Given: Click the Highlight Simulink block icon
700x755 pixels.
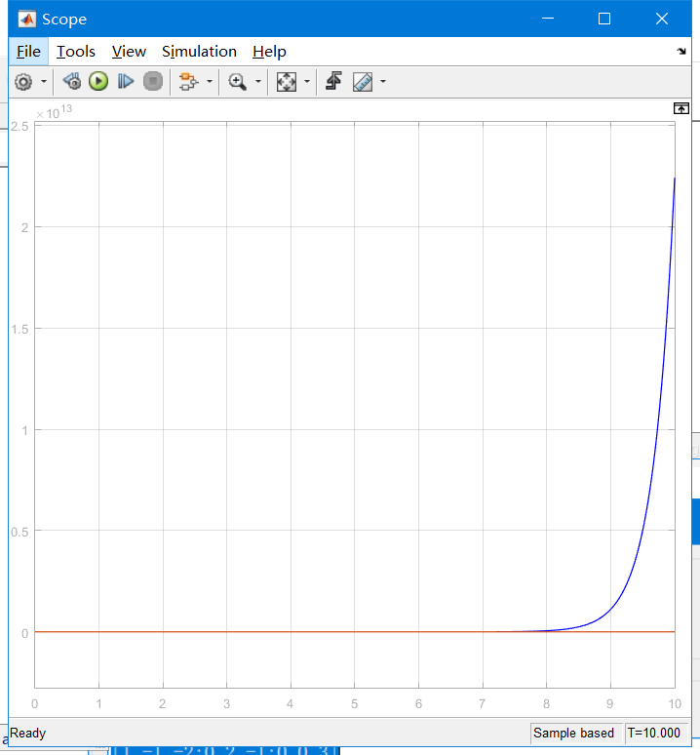Looking at the screenshot, I should 188,81.
